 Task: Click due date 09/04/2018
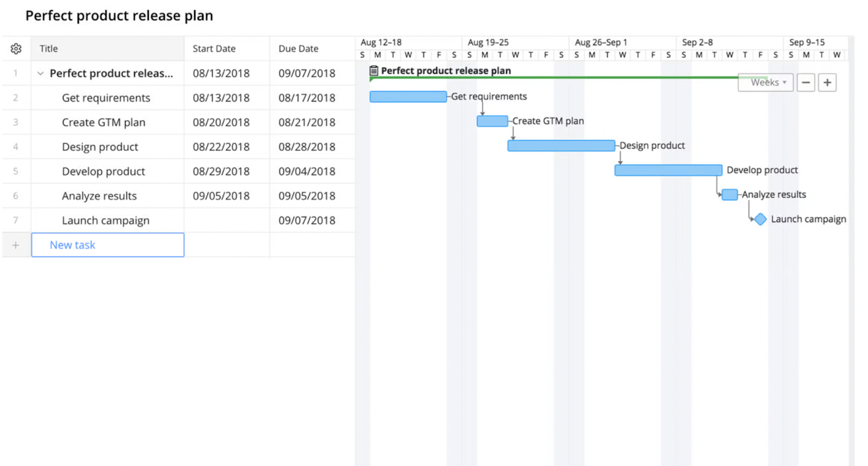[307, 171]
